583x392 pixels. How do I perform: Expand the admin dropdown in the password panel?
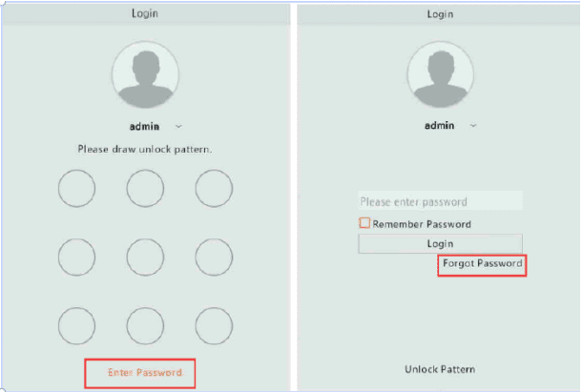(473, 126)
